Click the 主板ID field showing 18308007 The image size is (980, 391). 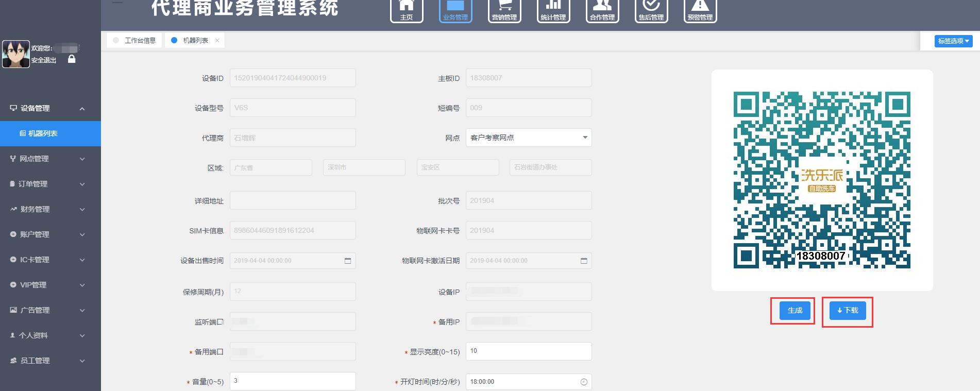tap(529, 78)
